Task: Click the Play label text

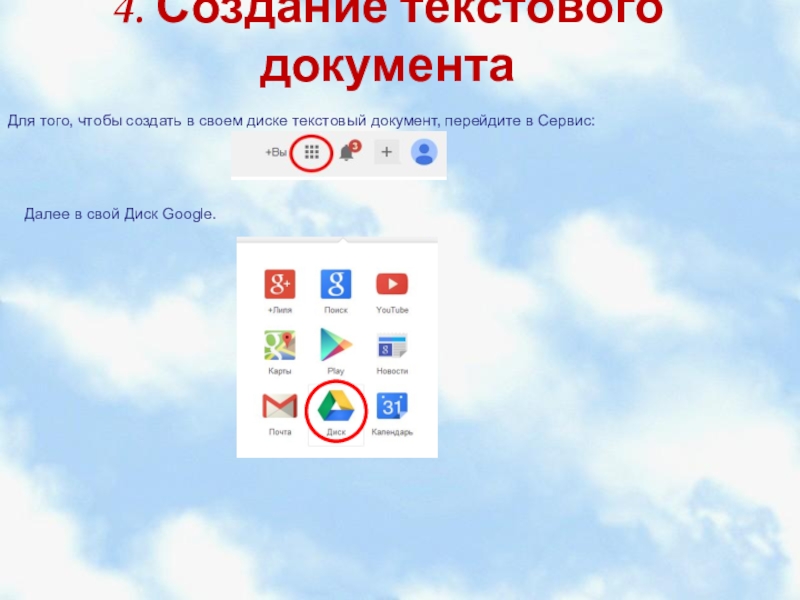Action: click(x=336, y=371)
